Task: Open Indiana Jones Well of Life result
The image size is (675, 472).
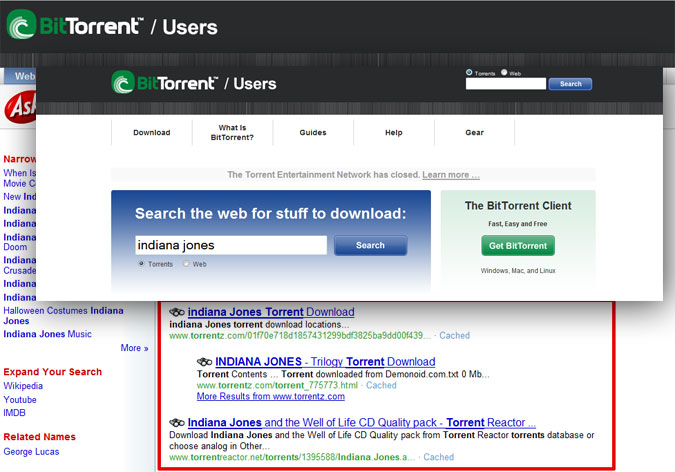Action: tap(362, 422)
